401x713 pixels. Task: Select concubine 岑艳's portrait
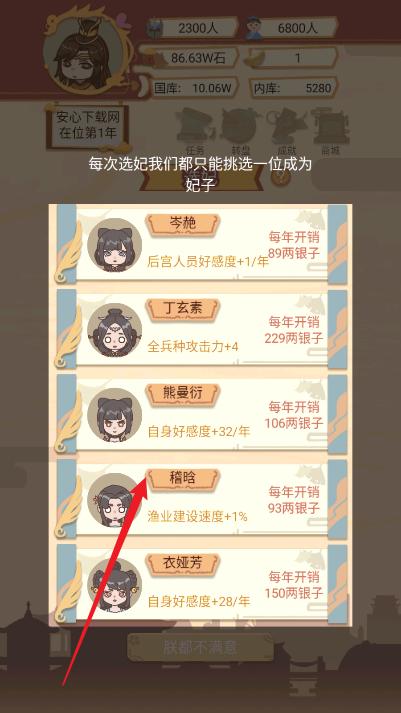tap(114, 246)
